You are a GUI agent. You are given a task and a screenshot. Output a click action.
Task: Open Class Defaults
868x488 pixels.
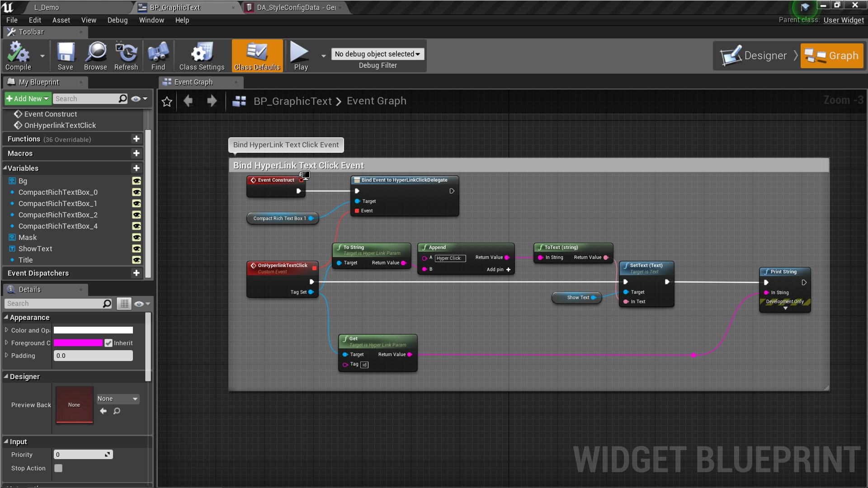257,55
